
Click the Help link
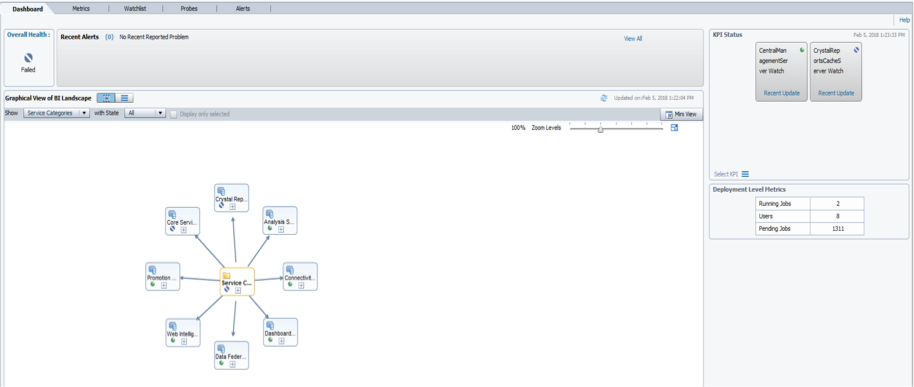904,20
